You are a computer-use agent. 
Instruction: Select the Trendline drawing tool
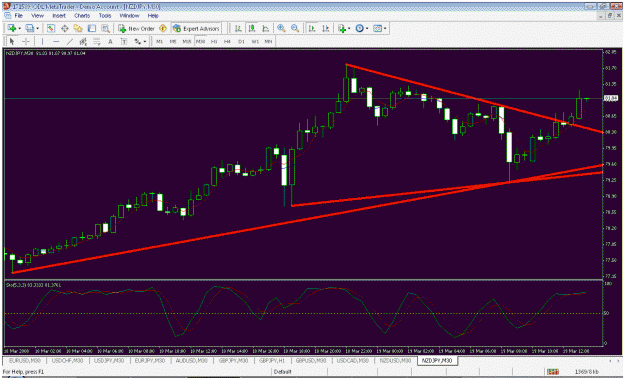coord(70,41)
